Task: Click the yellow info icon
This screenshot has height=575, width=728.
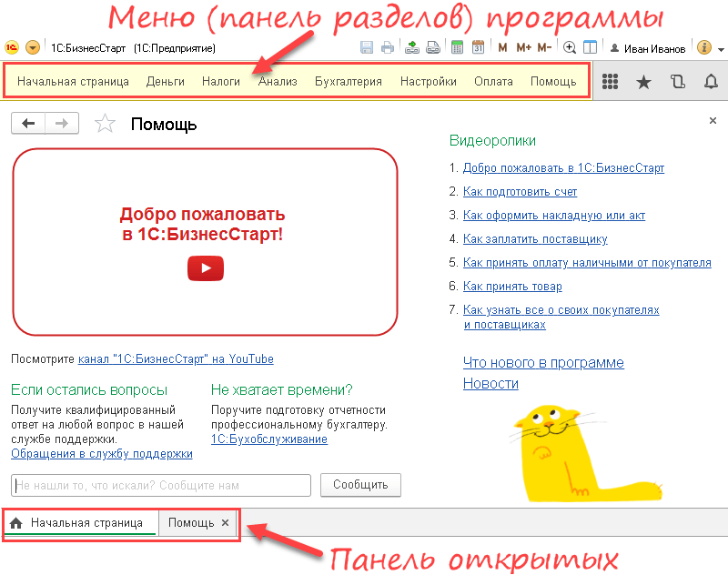Action: click(704, 47)
